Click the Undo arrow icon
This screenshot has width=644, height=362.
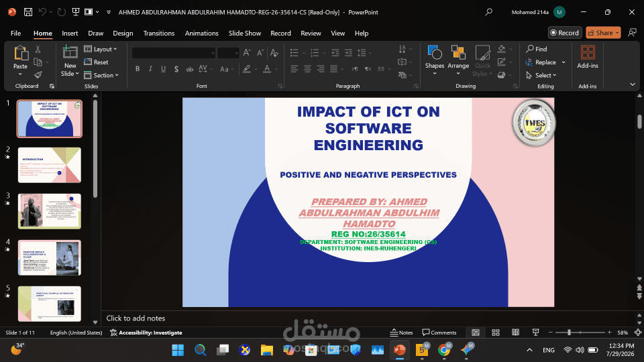tap(42, 12)
